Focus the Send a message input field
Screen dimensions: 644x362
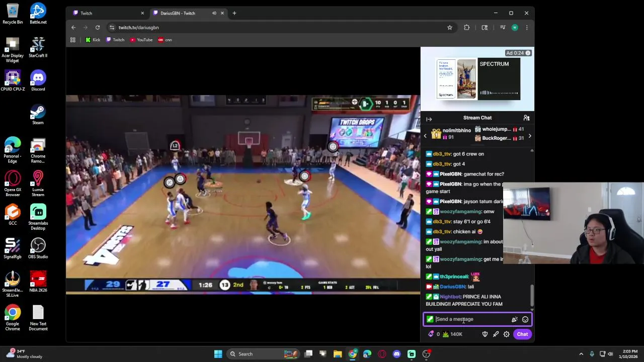pos(472,319)
